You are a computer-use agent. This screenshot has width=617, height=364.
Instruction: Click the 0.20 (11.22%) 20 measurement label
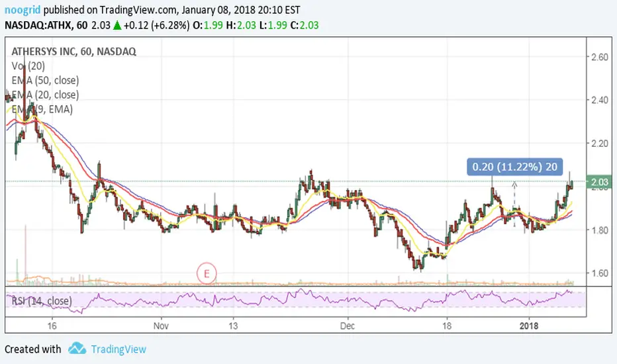(x=514, y=167)
